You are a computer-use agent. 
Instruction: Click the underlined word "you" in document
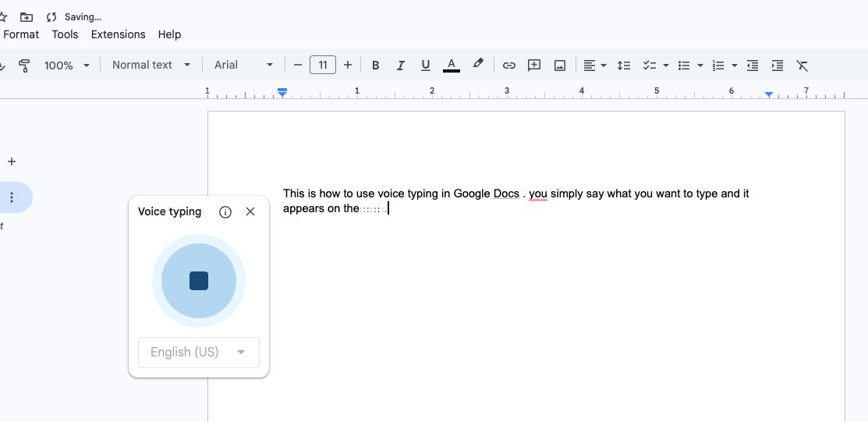coord(538,193)
